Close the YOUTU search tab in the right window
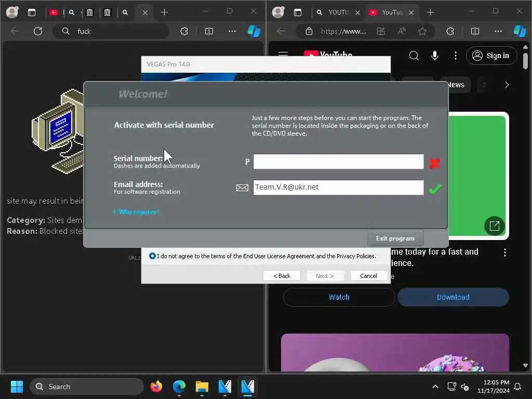The height and width of the screenshot is (399, 532). click(x=357, y=12)
